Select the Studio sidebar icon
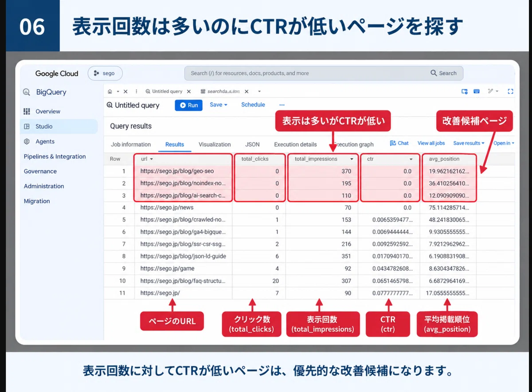This screenshot has height=392, width=532. pyautogui.click(x=27, y=126)
